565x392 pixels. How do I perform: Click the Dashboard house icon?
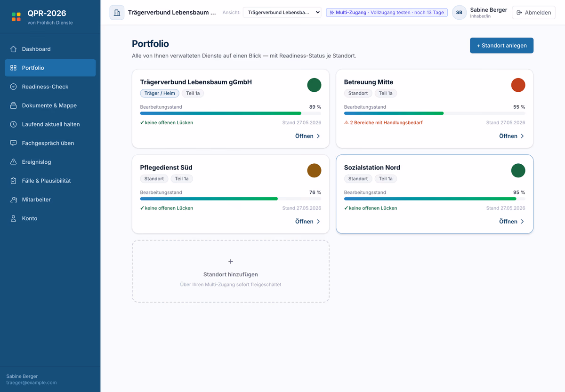pyautogui.click(x=13, y=49)
